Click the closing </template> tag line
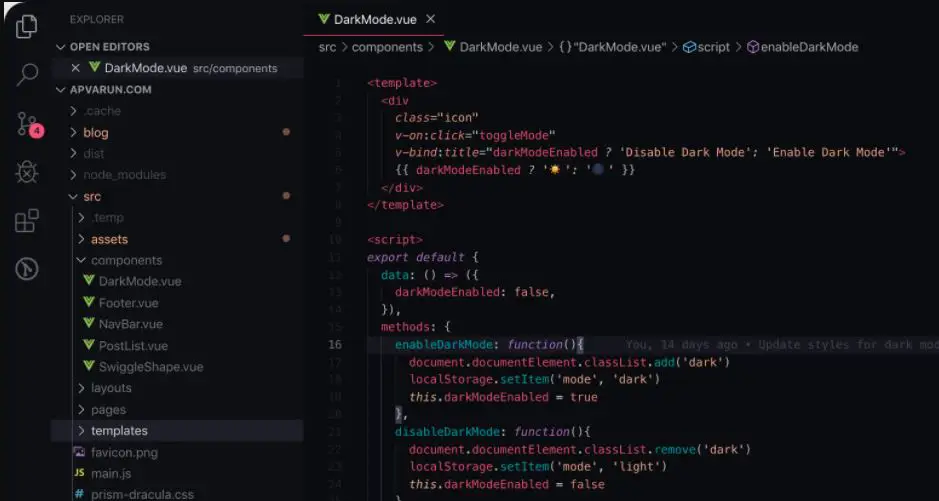Viewport: 939px width, 501px height. tap(405, 205)
